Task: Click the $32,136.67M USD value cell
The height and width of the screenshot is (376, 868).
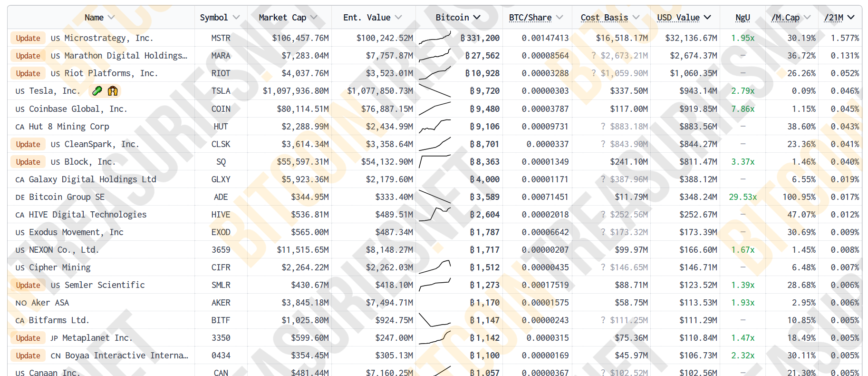Action: tap(691, 38)
